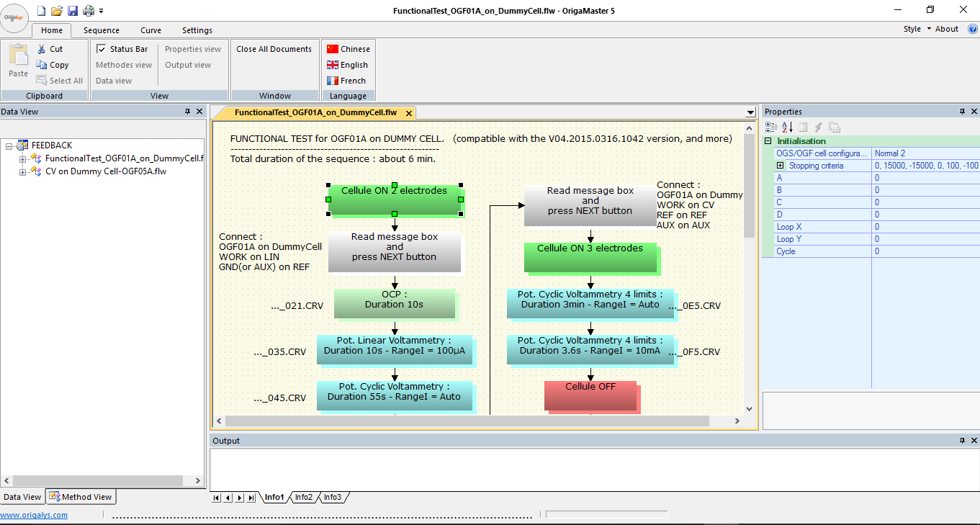Image resolution: width=980 pixels, height=525 pixels.
Task: Close the Data View panel
Action: point(199,112)
